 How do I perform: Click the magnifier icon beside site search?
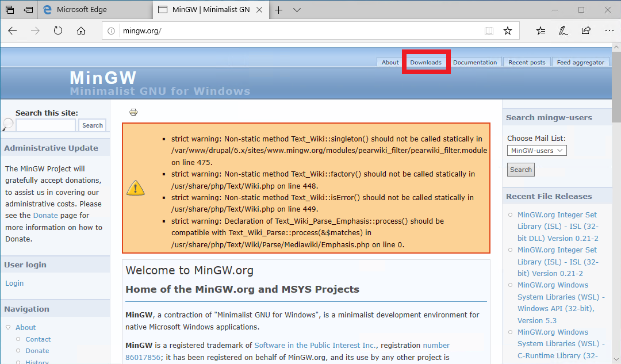[x=7, y=124]
